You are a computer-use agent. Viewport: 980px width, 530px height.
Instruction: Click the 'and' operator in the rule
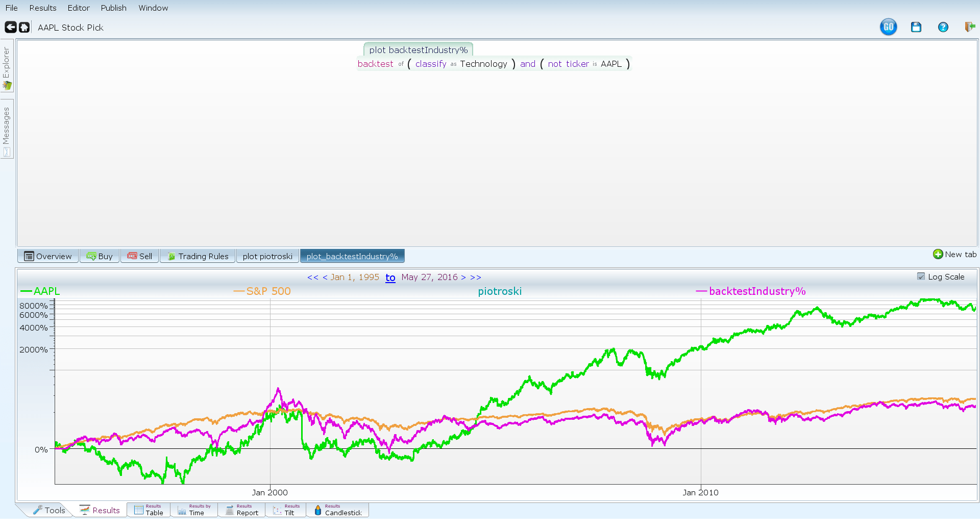(528, 64)
